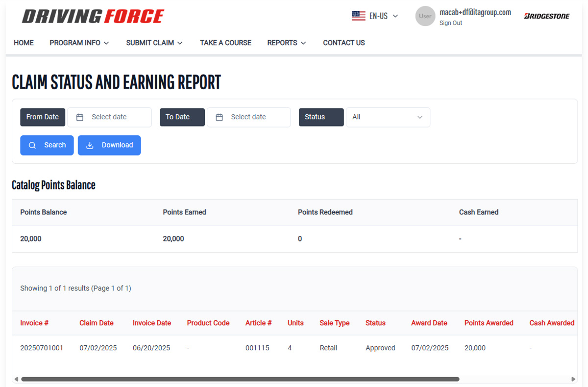Screen dimensions: 588x387
Task: Open Take a Course page
Action: [225, 43]
